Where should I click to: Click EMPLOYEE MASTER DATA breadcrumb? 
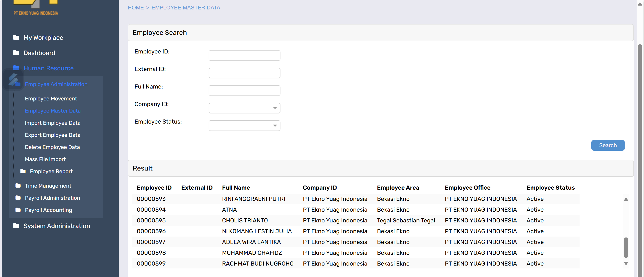(186, 7)
